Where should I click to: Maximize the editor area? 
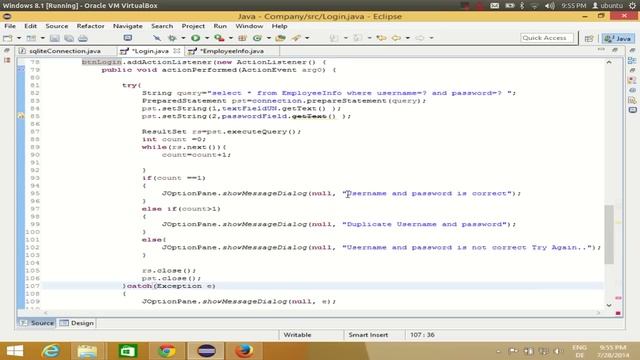point(615,50)
